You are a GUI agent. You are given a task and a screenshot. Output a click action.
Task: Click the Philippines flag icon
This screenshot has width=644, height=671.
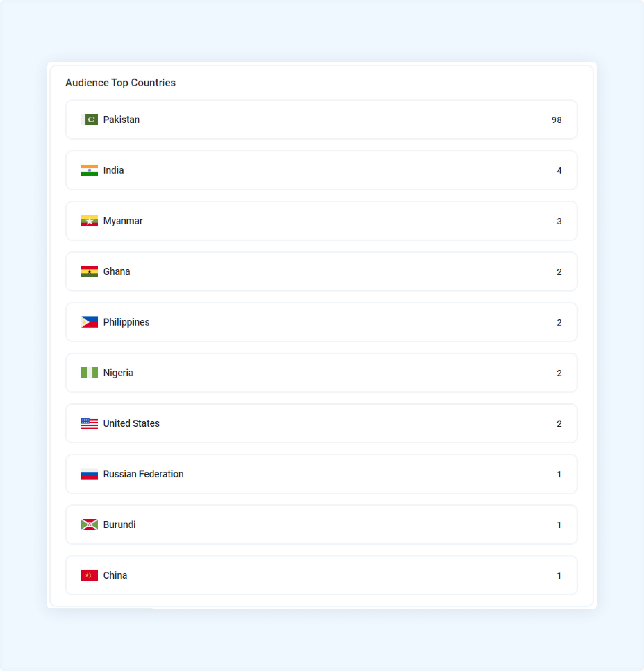click(x=89, y=322)
